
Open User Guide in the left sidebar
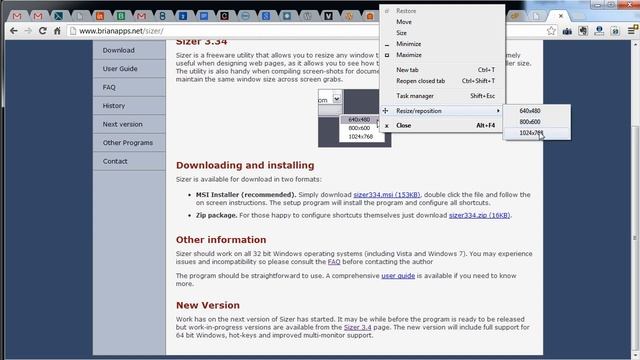tap(129, 69)
